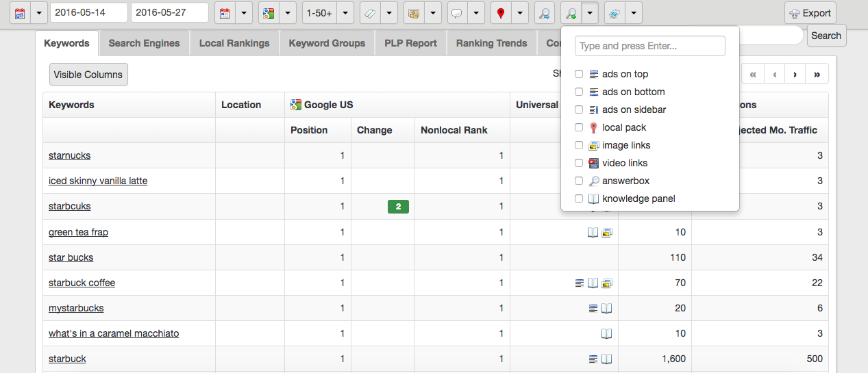Enable the 'ads on top' checkbox
The width and height of the screenshot is (868, 373).
coord(579,74)
